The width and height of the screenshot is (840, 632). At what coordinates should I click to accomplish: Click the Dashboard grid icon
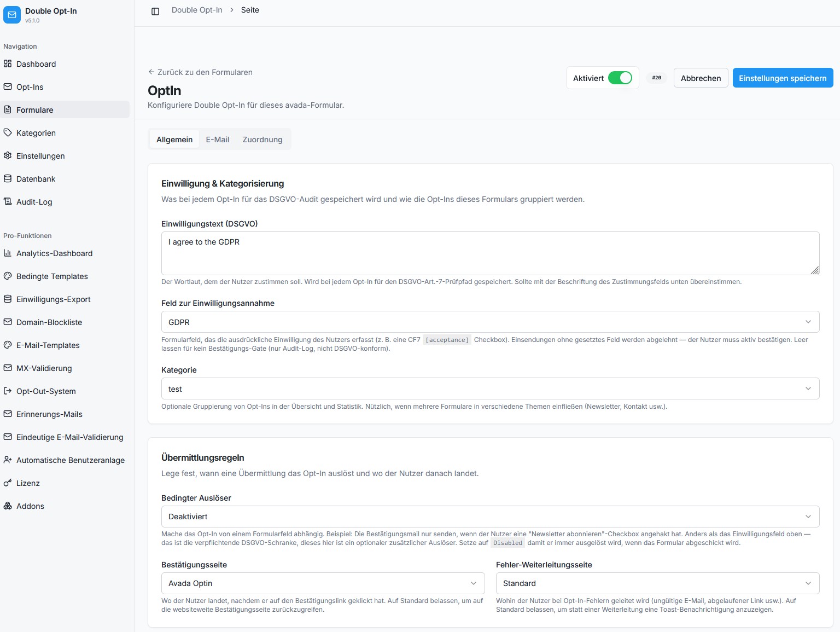[8, 63]
